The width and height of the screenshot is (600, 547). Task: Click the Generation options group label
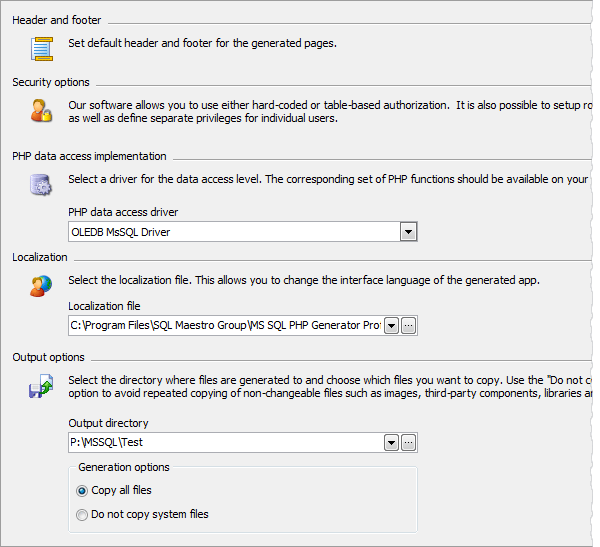coord(124,467)
